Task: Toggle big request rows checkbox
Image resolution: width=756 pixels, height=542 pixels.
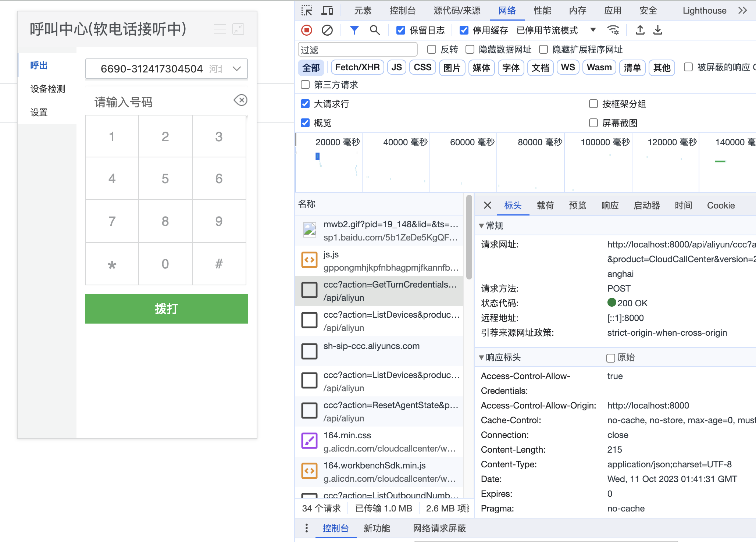Action: point(305,104)
